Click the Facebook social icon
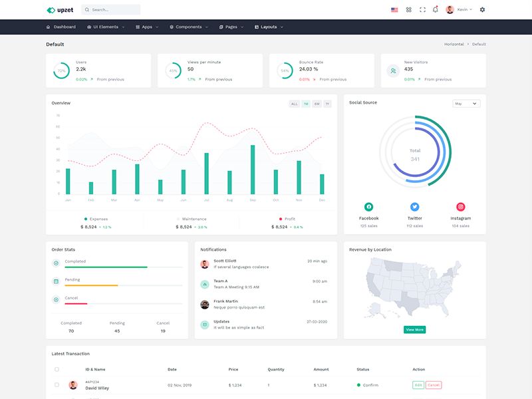 (x=368, y=207)
